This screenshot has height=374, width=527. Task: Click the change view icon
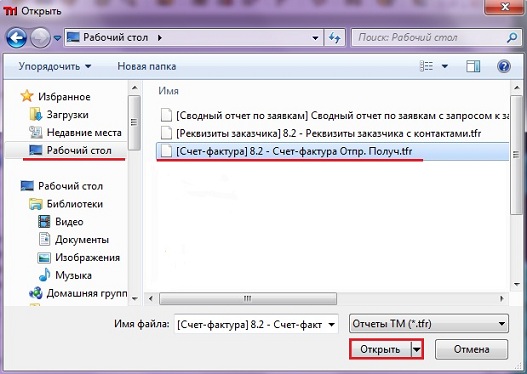[x=427, y=66]
